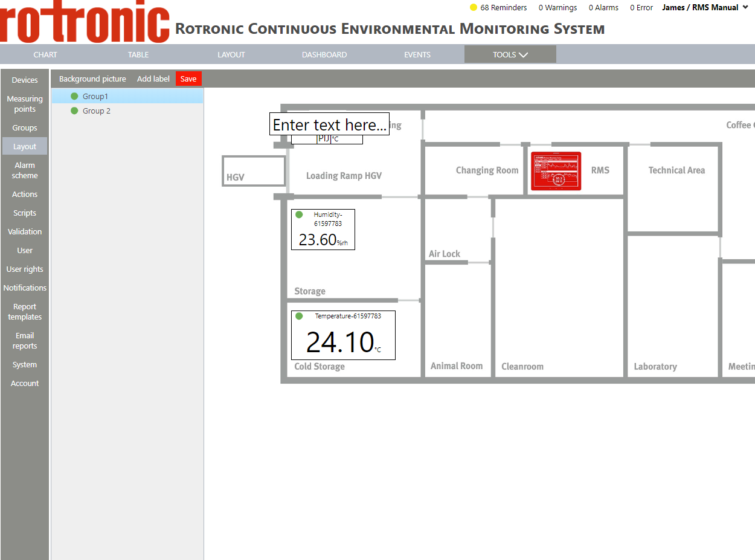Screen dimensions: 755x560
Task: Click the 0 Warnings indicator
Action: [x=557, y=8]
